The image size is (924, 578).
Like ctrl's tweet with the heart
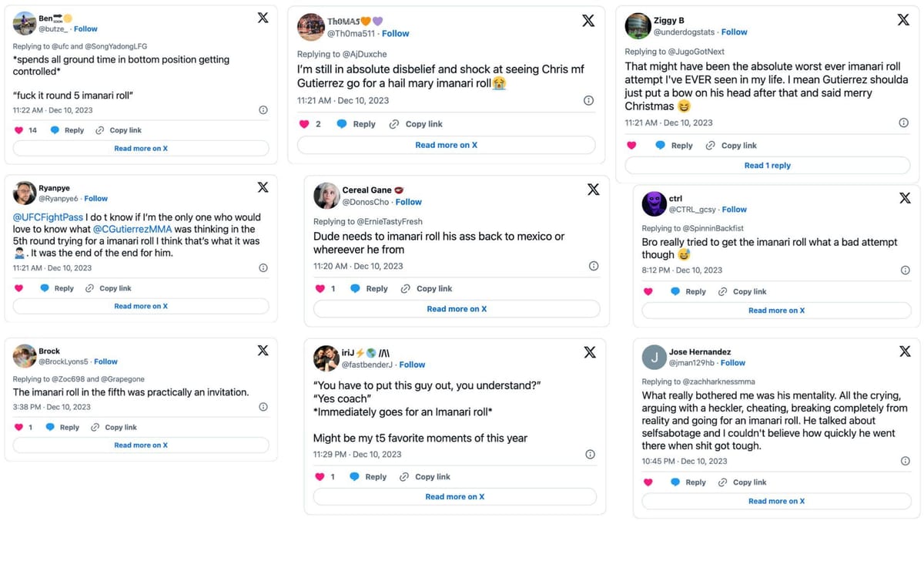(x=648, y=292)
